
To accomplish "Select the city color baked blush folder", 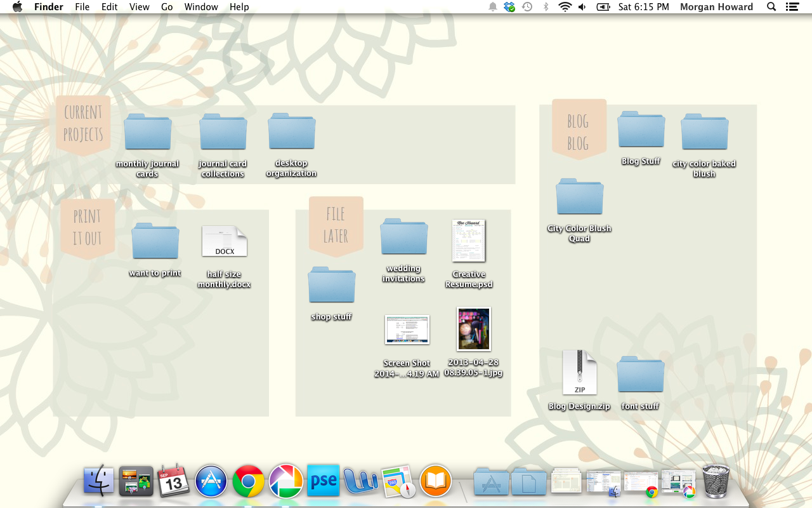I will tap(705, 132).
